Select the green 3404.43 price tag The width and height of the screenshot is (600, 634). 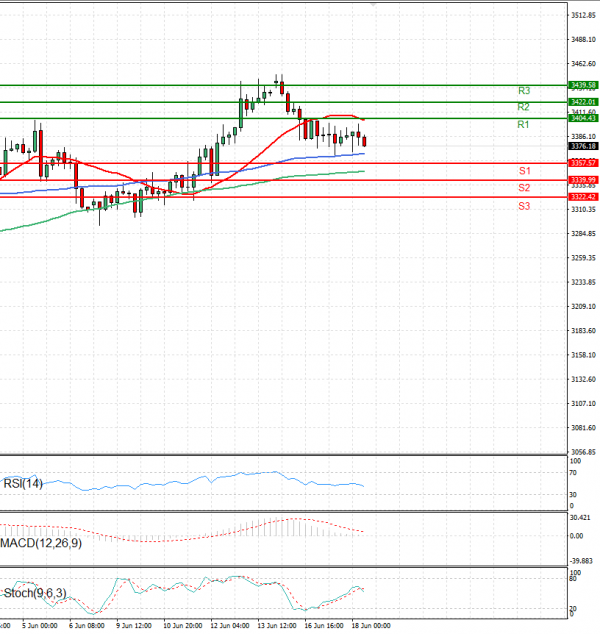pyautogui.click(x=583, y=118)
